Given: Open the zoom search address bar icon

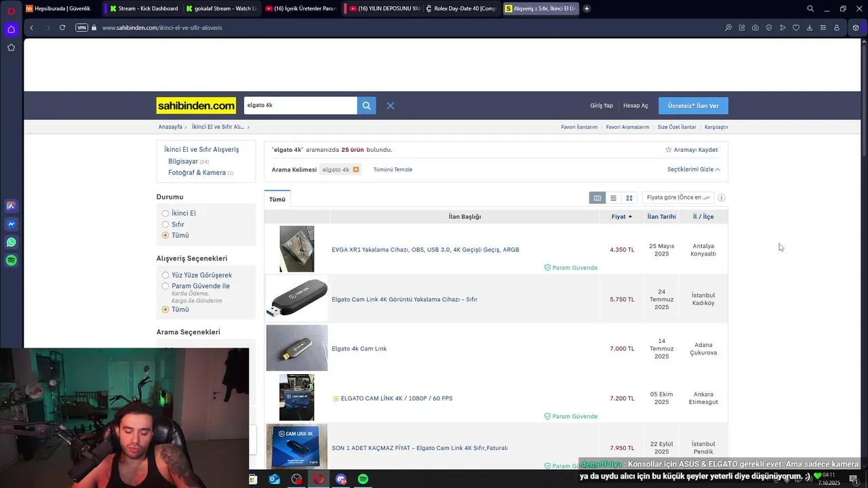Looking at the screenshot, I should click(728, 28).
